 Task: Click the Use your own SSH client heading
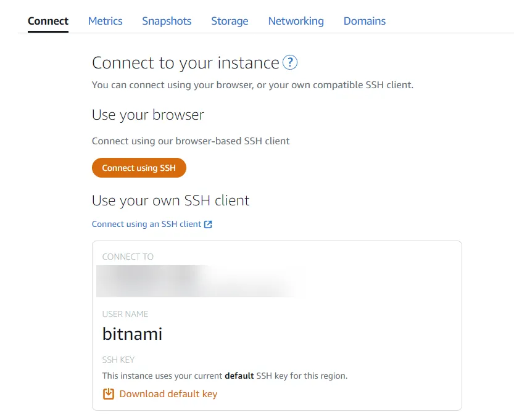[170, 200]
